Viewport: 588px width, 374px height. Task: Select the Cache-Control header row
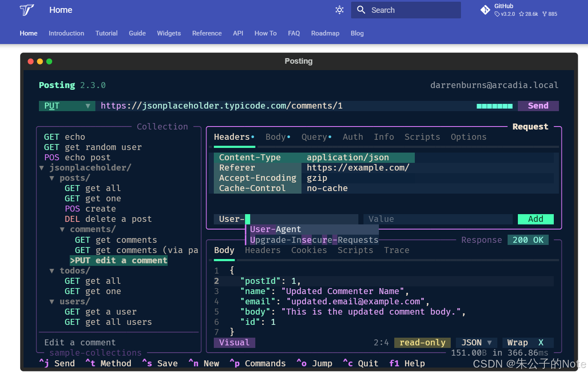click(x=384, y=188)
